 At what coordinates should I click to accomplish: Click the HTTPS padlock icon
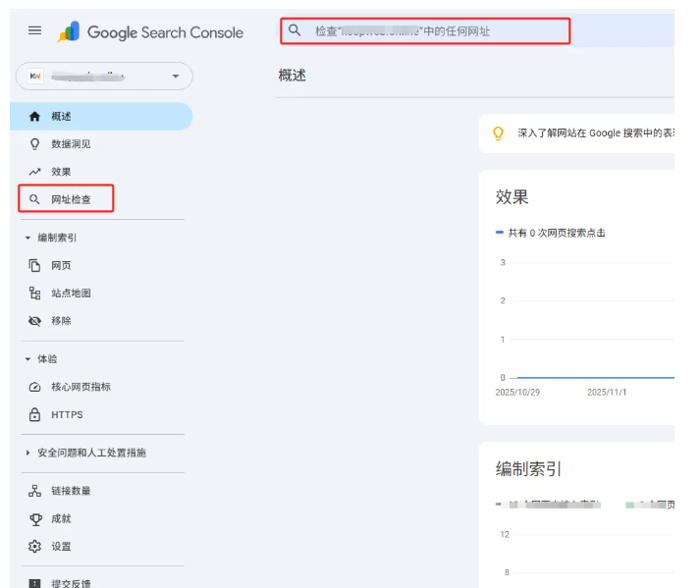point(35,414)
